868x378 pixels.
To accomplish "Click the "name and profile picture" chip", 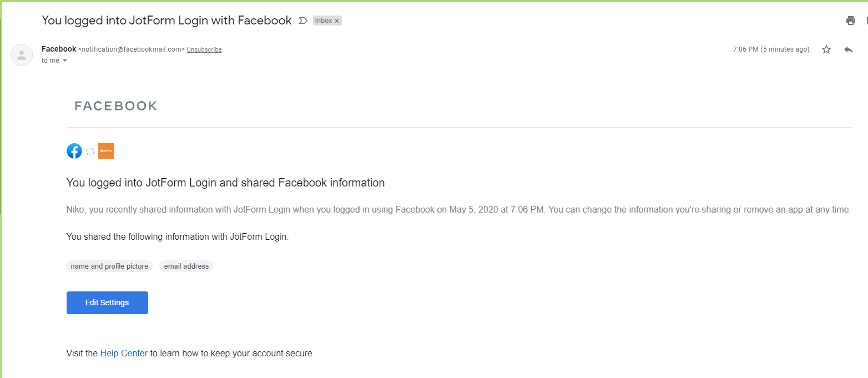I will pyautogui.click(x=109, y=266).
